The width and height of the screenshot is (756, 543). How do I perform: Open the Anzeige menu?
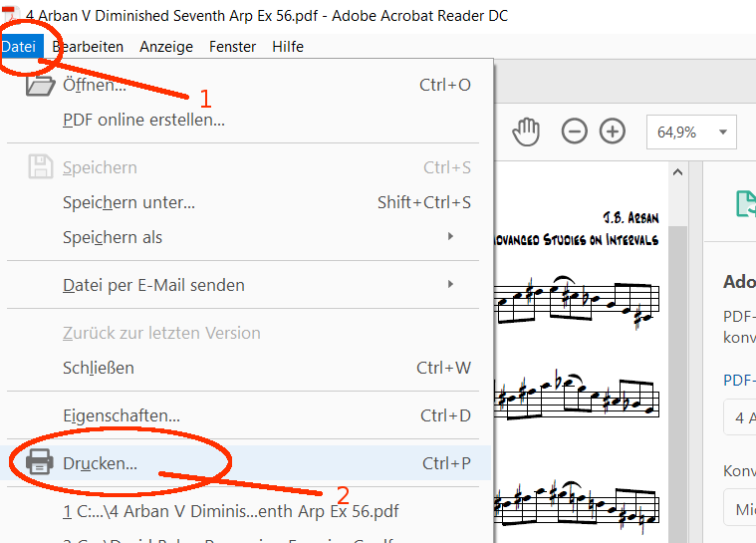point(166,46)
